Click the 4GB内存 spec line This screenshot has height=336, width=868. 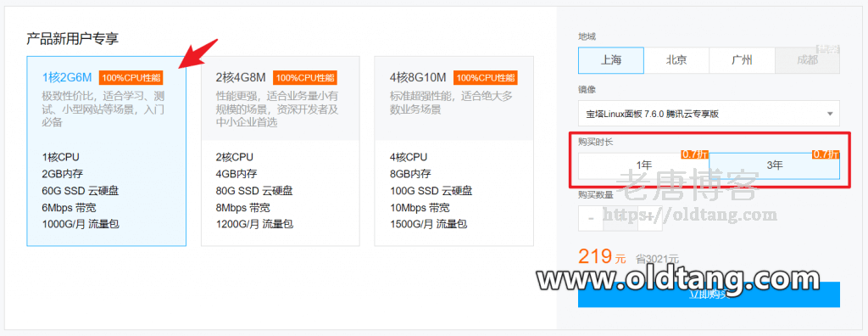click(x=236, y=174)
